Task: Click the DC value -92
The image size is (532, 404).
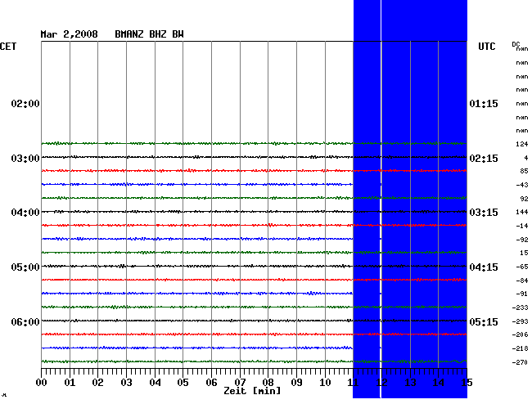Action: coord(522,240)
